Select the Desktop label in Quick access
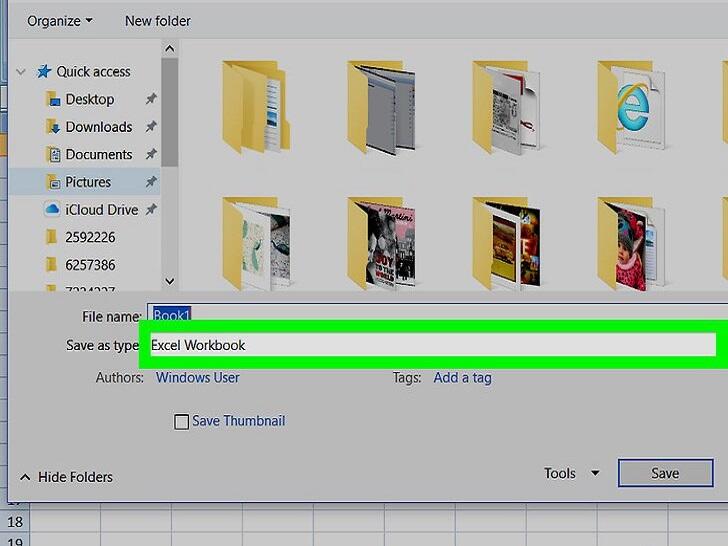This screenshot has height=546, width=728. [90, 99]
